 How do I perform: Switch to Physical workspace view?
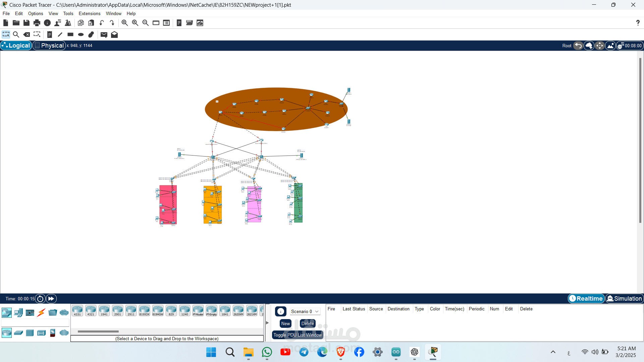49,46
